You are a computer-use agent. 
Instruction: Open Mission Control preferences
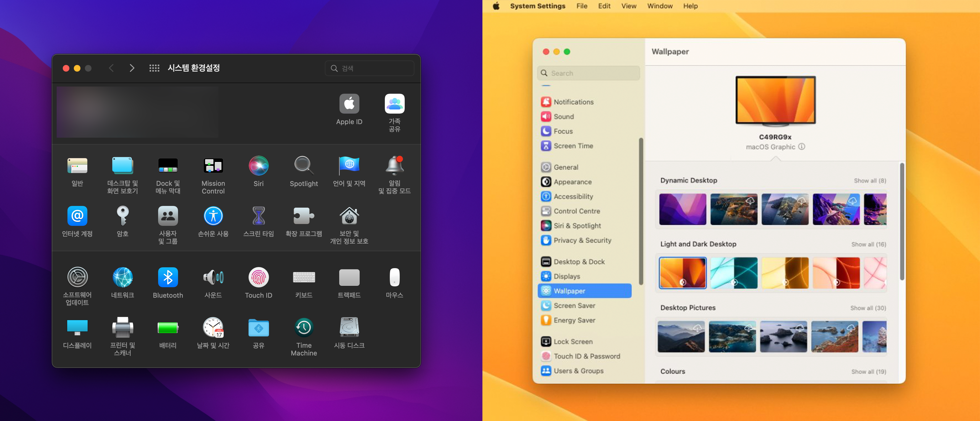(x=213, y=165)
